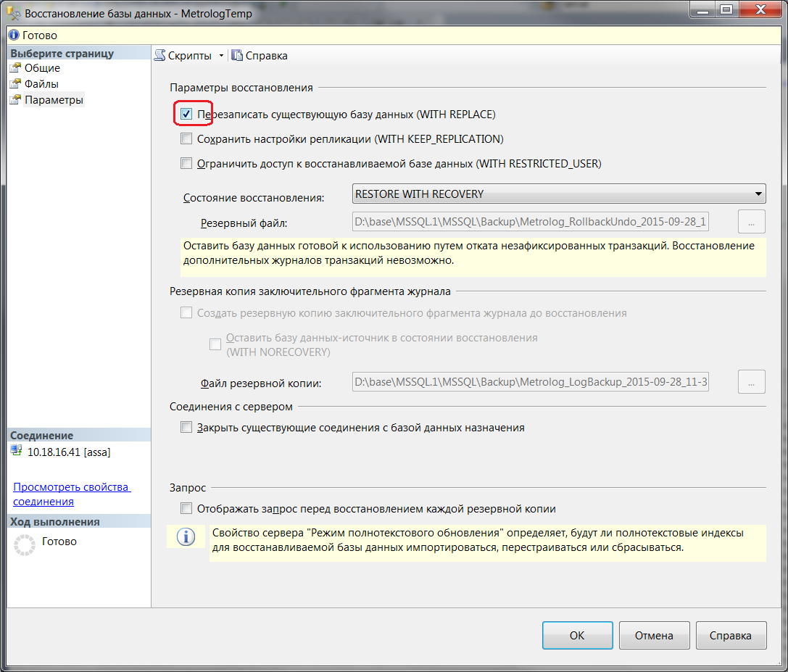The height and width of the screenshot is (672, 788).
Task: Click the restore database title bar icon
Action: pyautogui.click(x=13, y=14)
